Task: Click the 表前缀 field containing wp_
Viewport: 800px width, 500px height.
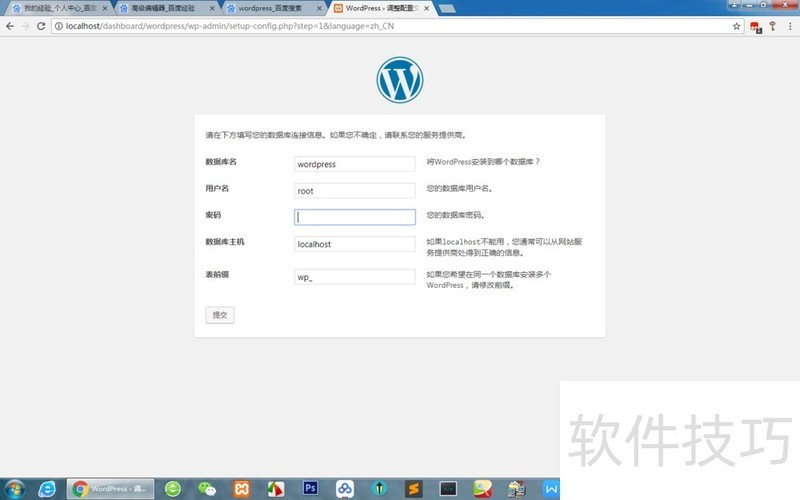Action: point(355,277)
